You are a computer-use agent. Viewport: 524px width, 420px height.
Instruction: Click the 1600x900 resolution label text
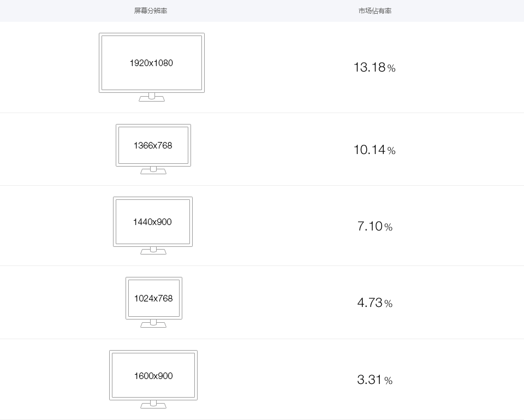(153, 376)
